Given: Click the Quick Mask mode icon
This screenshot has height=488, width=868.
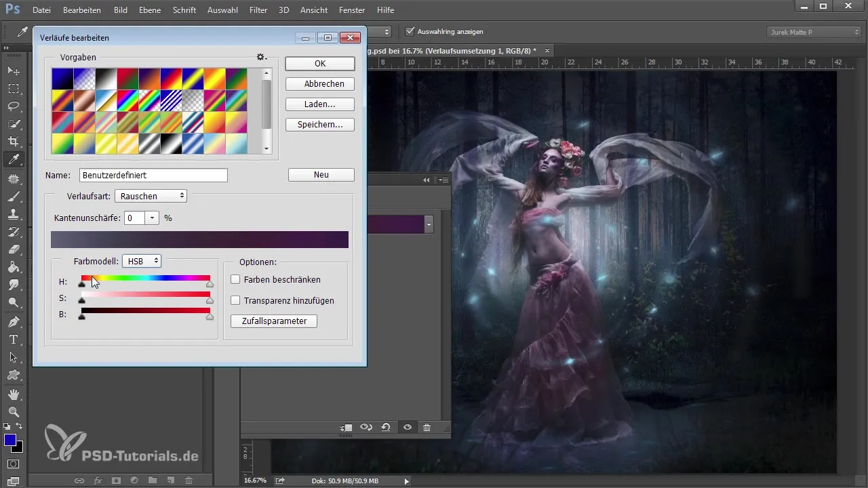Looking at the screenshot, I should [14, 464].
